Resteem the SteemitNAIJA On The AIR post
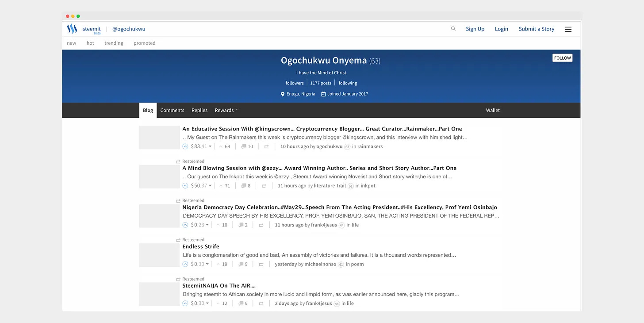Image resolution: width=644 pixels, height=323 pixels. [261, 304]
